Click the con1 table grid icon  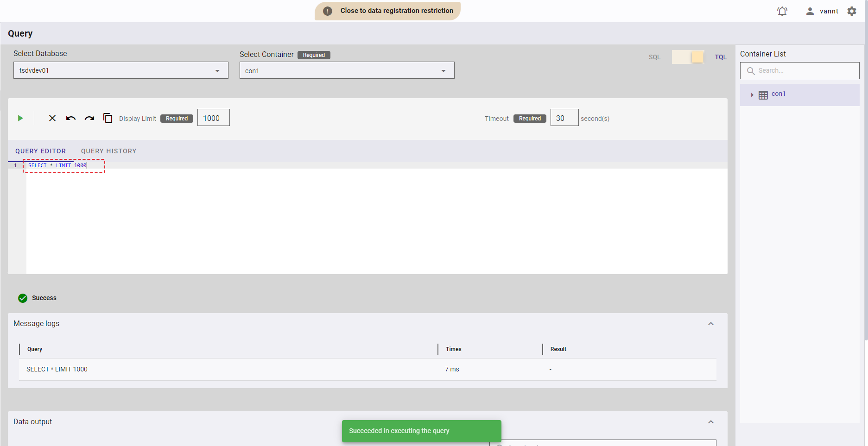763,95
